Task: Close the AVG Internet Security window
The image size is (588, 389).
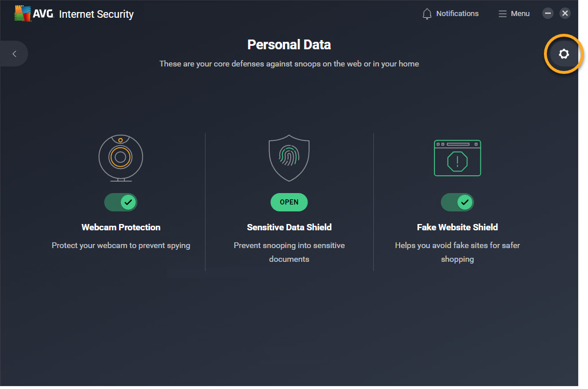Action: 565,13
